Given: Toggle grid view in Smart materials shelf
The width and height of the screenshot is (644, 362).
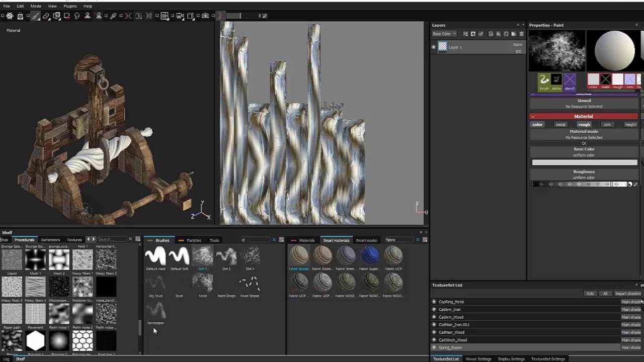Looking at the screenshot, I should (x=425, y=240).
